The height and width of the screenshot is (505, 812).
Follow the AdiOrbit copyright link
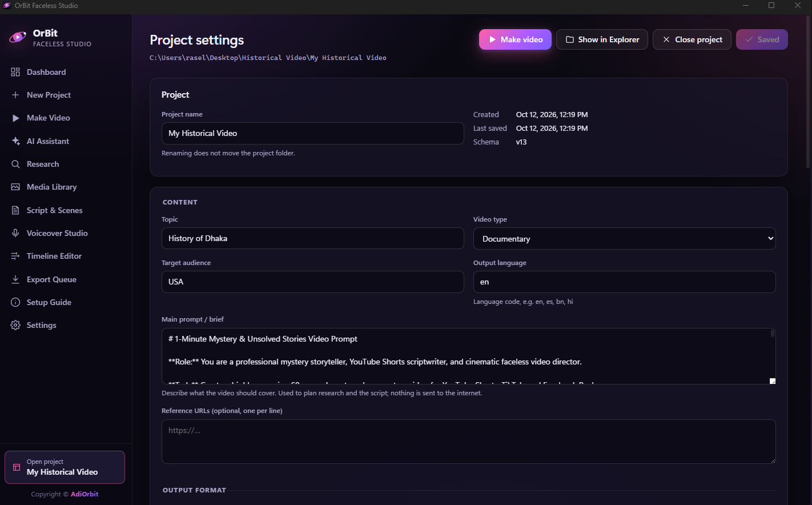[x=85, y=494]
